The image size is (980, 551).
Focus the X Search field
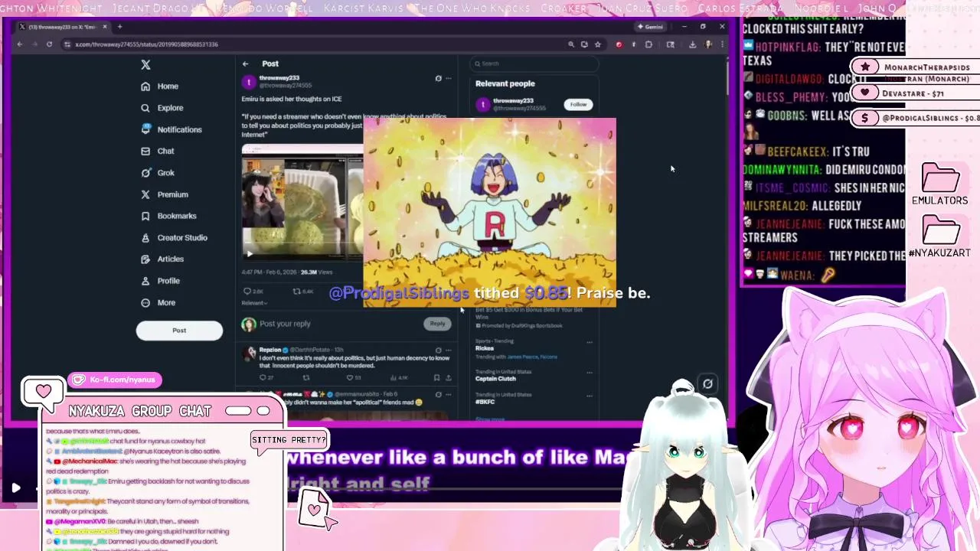pos(534,64)
